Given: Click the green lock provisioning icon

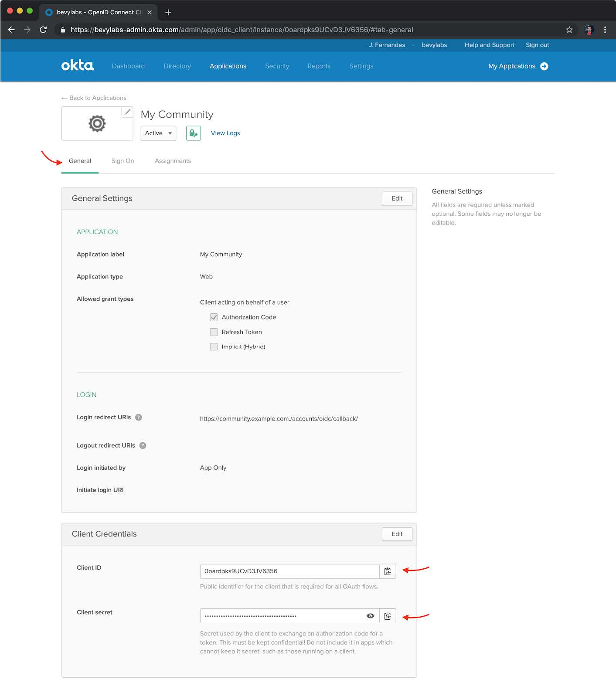Looking at the screenshot, I should click(x=193, y=133).
